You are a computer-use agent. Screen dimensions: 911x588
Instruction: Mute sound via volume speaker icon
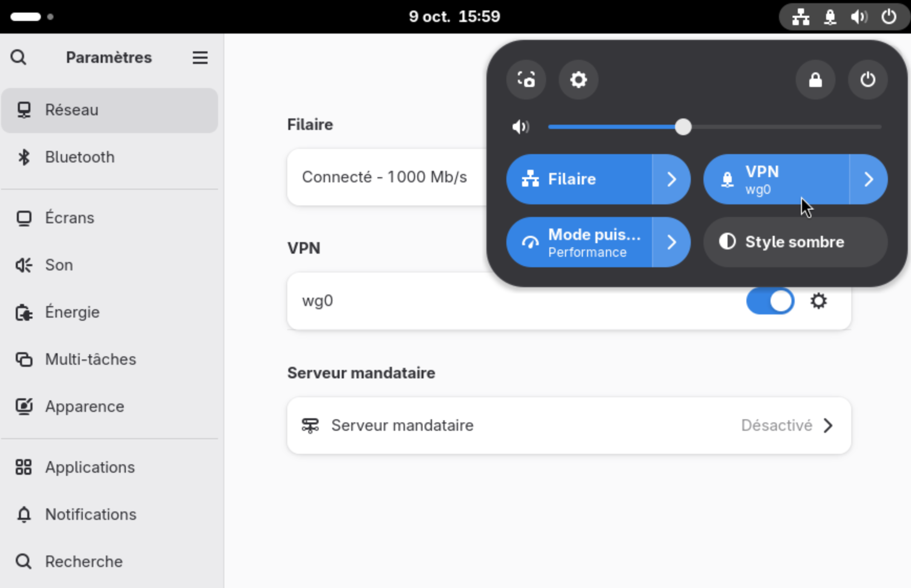coord(520,127)
